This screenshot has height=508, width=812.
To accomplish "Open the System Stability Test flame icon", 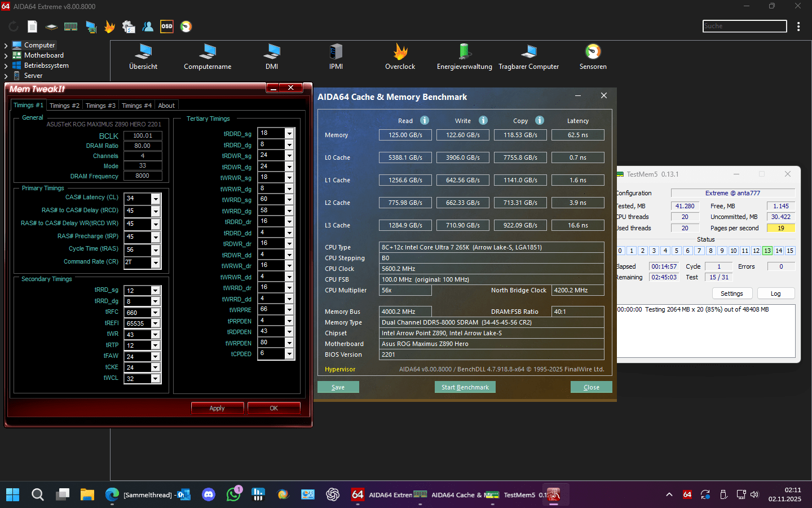I will [x=109, y=26].
